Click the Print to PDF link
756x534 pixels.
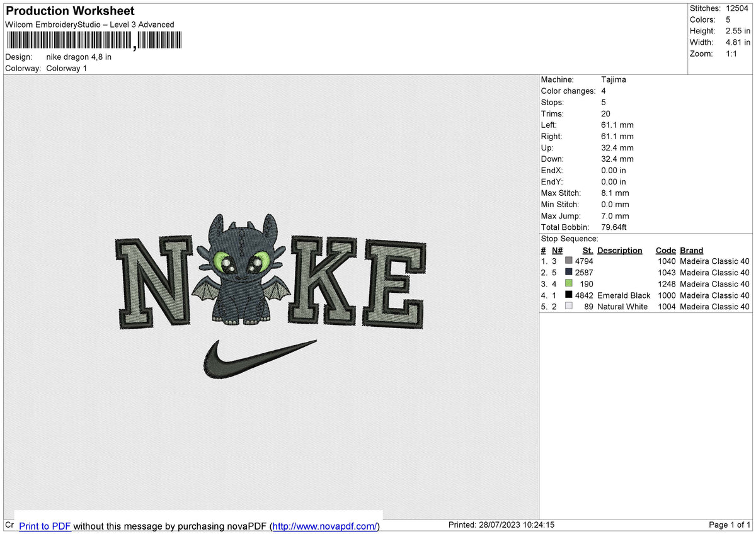(x=45, y=526)
